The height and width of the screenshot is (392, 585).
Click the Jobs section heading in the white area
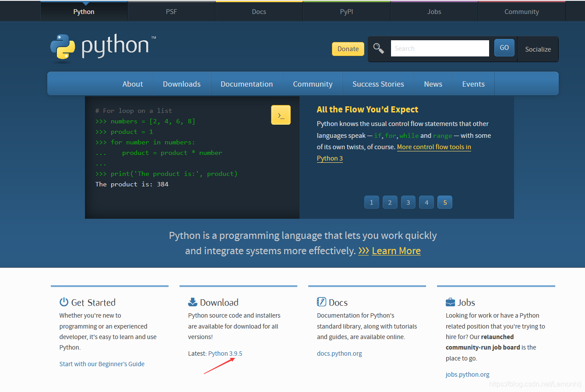click(466, 302)
